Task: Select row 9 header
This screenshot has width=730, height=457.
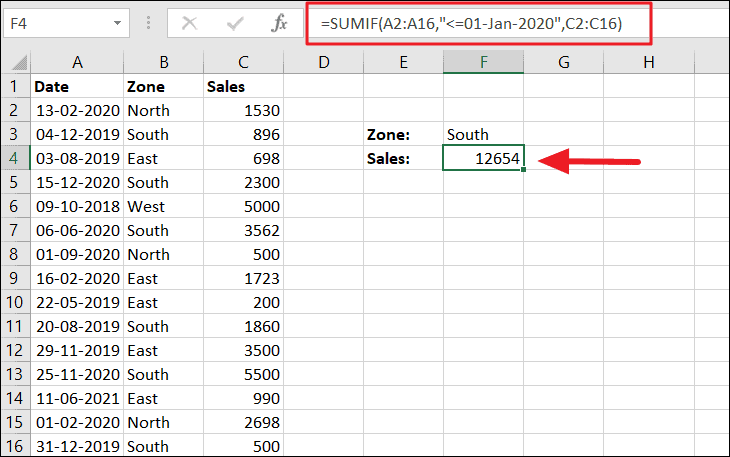Action: click(15, 279)
